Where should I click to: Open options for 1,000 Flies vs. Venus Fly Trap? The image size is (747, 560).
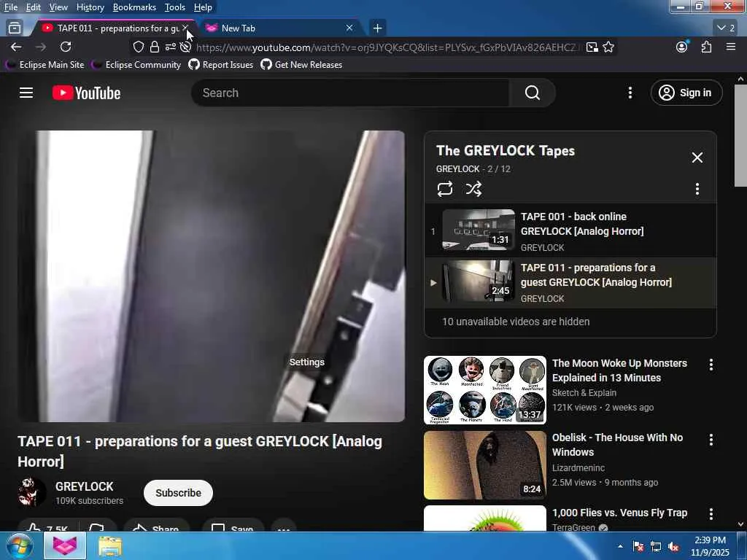point(711,514)
